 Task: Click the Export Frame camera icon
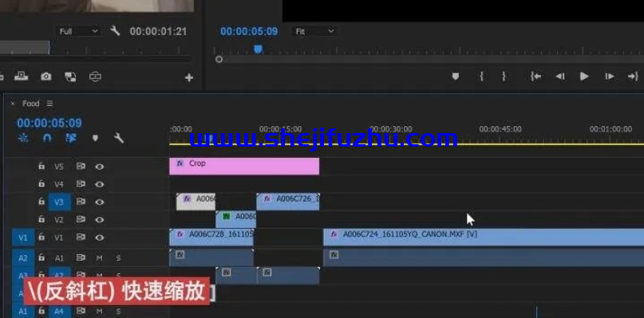(46, 77)
